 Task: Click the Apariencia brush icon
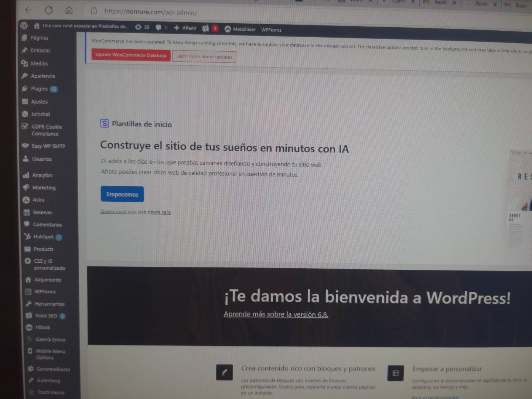point(25,76)
